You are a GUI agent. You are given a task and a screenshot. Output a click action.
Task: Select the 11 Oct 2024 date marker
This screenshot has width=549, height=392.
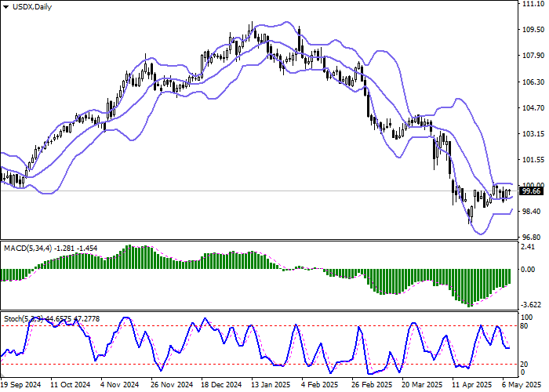[71, 386]
